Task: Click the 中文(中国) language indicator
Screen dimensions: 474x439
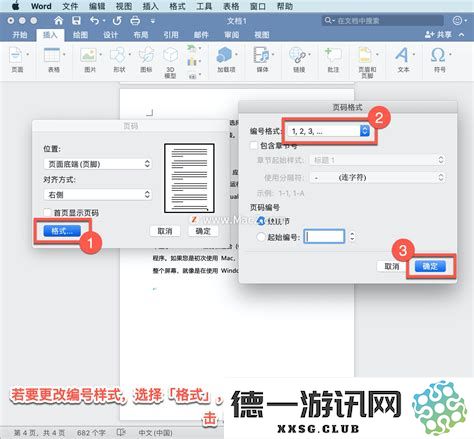Action: point(155,433)
